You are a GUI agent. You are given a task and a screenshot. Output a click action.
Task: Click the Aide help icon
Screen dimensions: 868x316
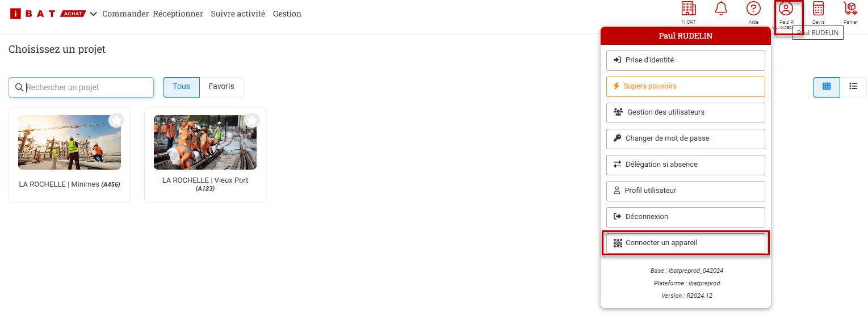tap(753, 9)
